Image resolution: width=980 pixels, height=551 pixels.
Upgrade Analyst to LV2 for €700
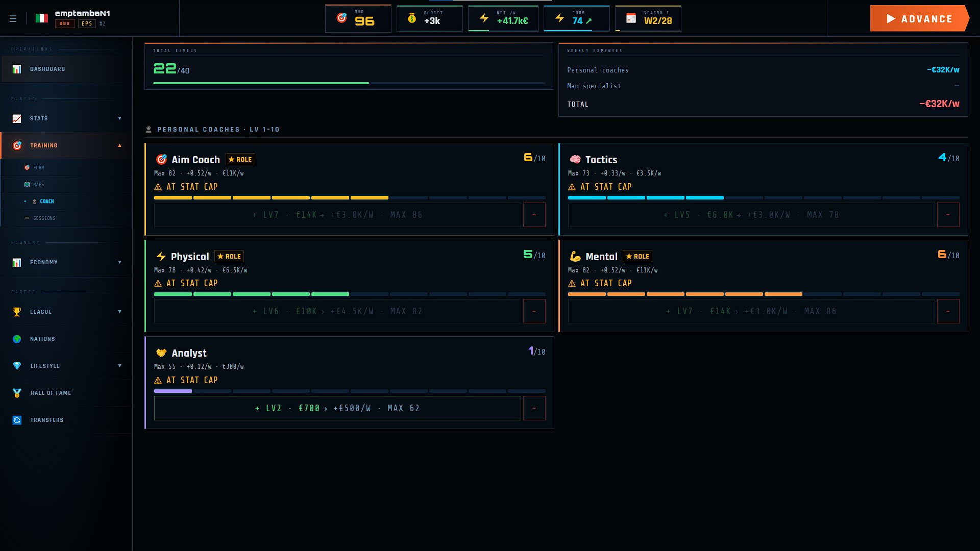tap(337, 408)
